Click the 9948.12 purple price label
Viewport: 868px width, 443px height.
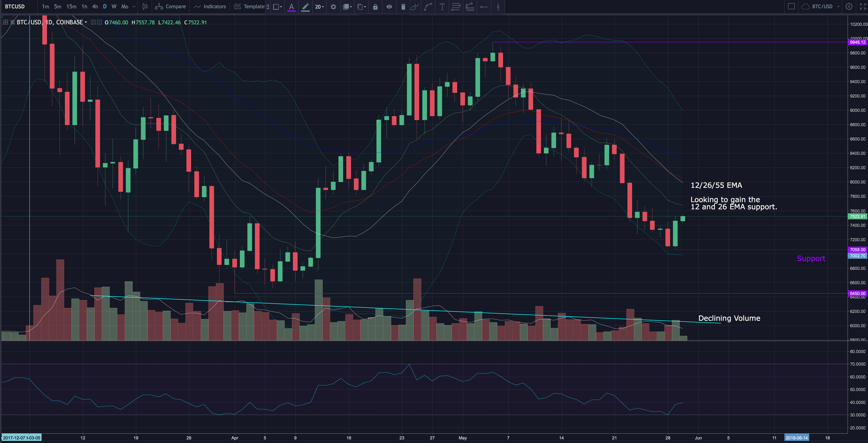858,42
